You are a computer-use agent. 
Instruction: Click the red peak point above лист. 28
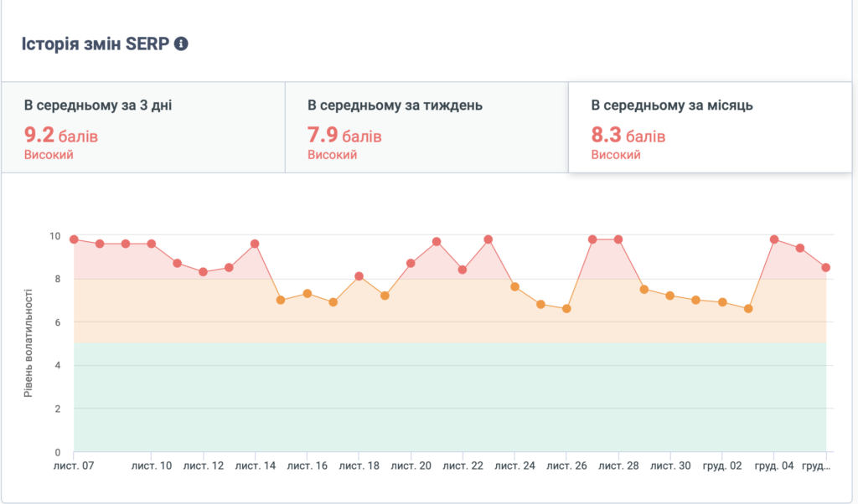(618, 239)
